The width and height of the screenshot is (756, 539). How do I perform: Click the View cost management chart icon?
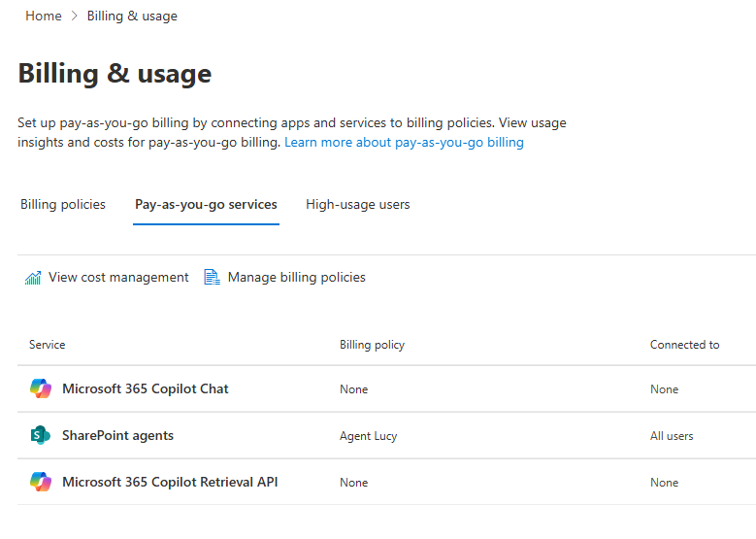(33, 278)
